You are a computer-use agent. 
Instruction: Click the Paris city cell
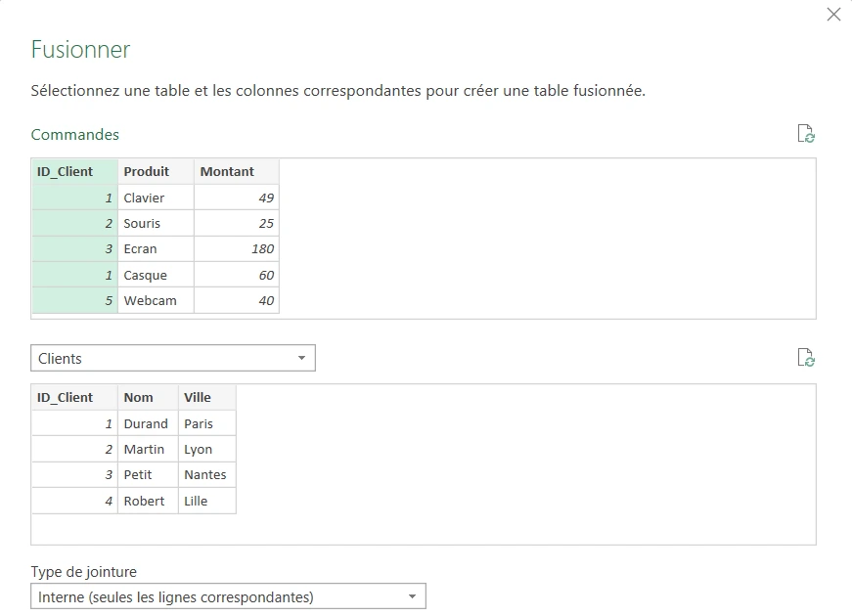207,423
